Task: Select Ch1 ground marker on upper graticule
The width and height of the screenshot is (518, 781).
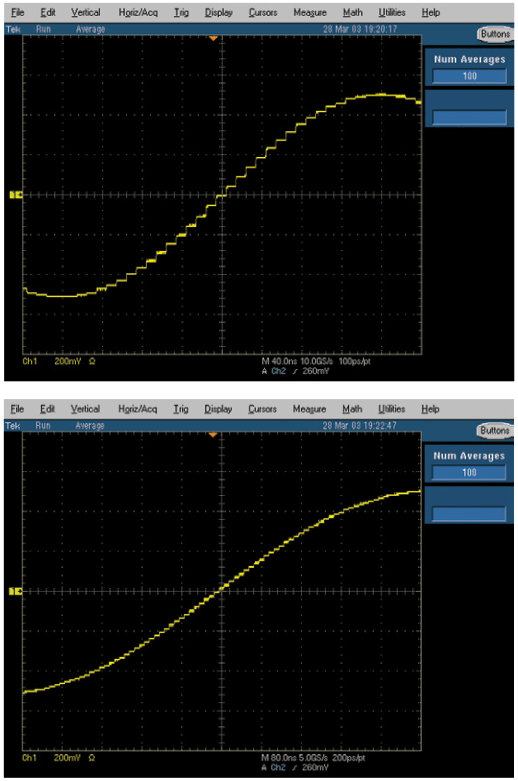Action: (16, 195)
